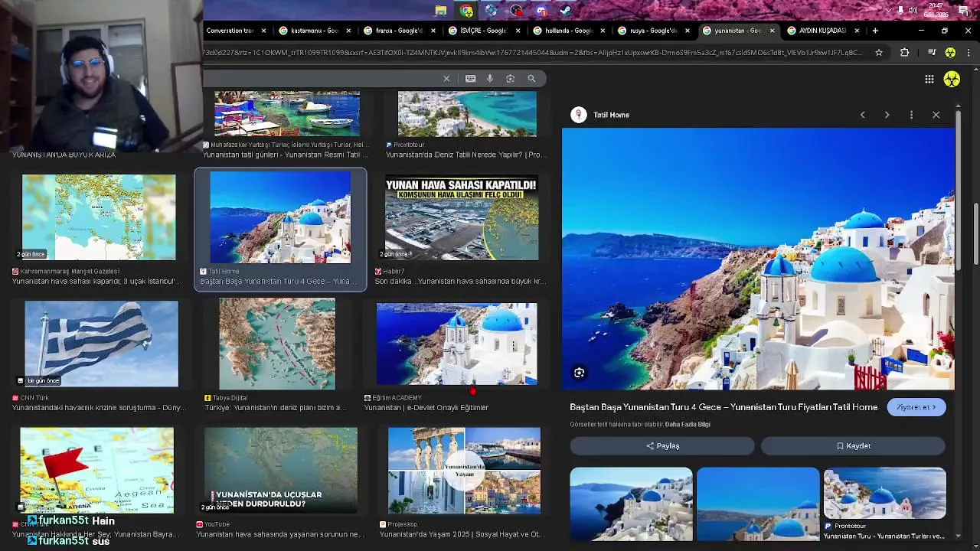Image resolution: width=980 pixels, height=551 pixels.
Task: Open the on-screen keyboard input tool
Action: [470, 78]
